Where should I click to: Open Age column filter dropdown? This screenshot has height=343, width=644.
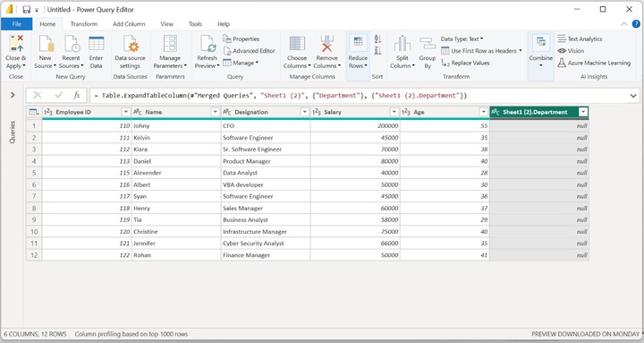point(484,112)
